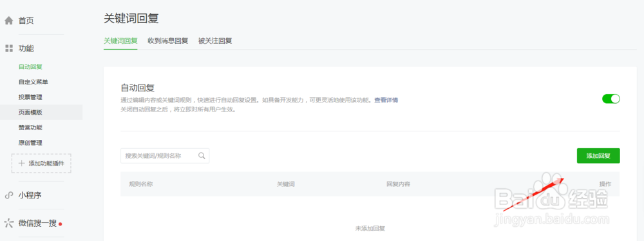Viewport: 644px width, 241px height.
Task: Open 小程序 in the sidebar
Action: [x=30, y=195]
